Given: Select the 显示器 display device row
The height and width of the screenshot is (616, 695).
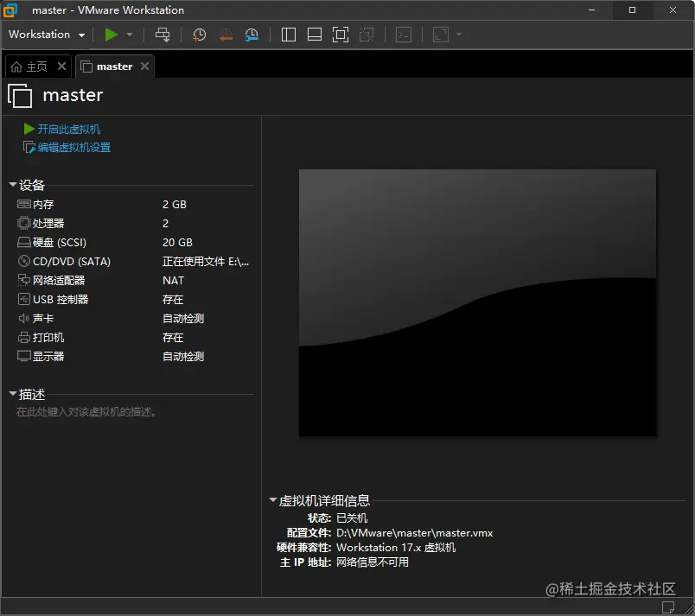Looking at the screenshot, I should pos(133,357).
